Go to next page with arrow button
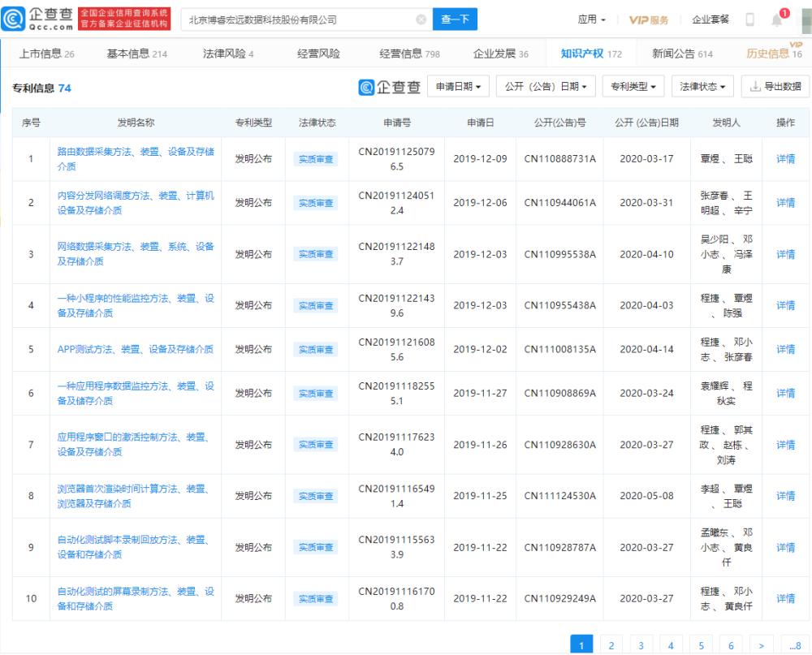 (762, 645)
